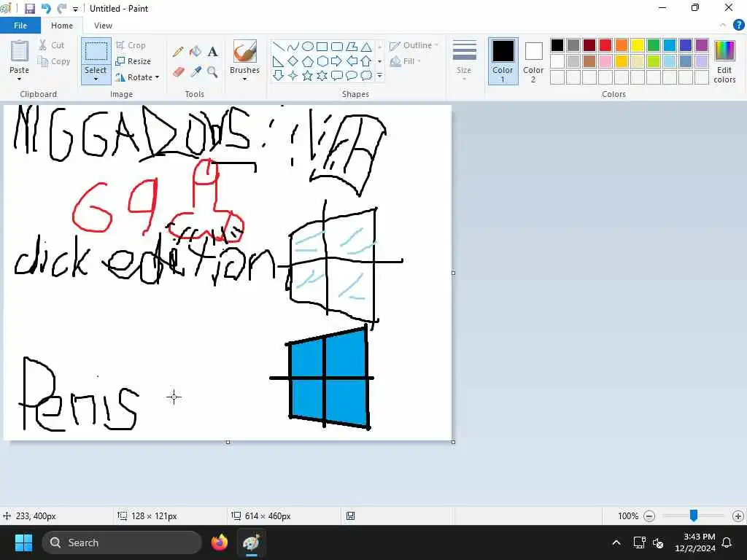Open the Brushes dropdown

(245, 79)
